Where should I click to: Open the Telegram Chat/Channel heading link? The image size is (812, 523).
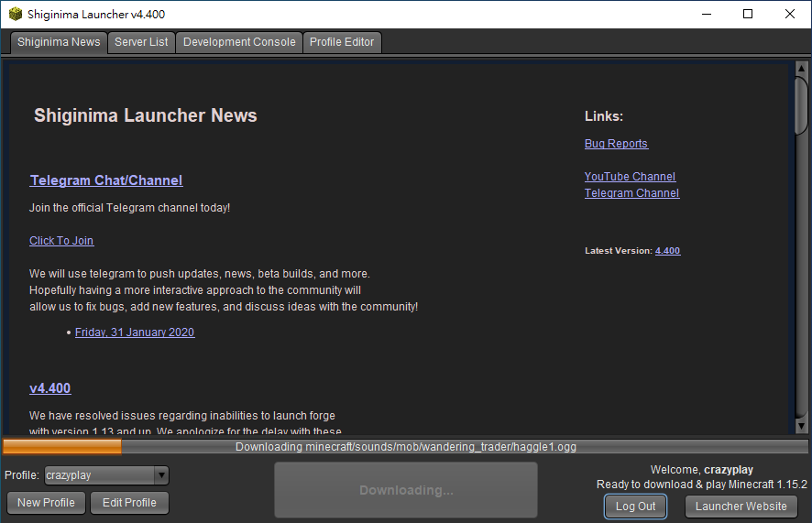[x=106, y=180]
